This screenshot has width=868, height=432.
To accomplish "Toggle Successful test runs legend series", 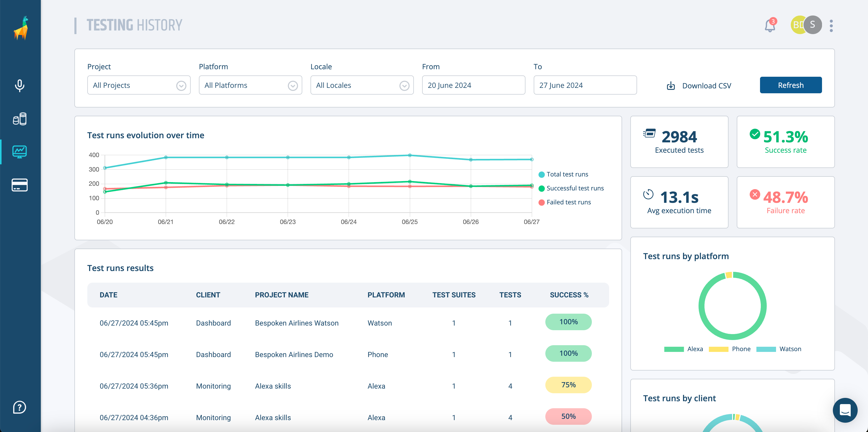I will (571, 188).
